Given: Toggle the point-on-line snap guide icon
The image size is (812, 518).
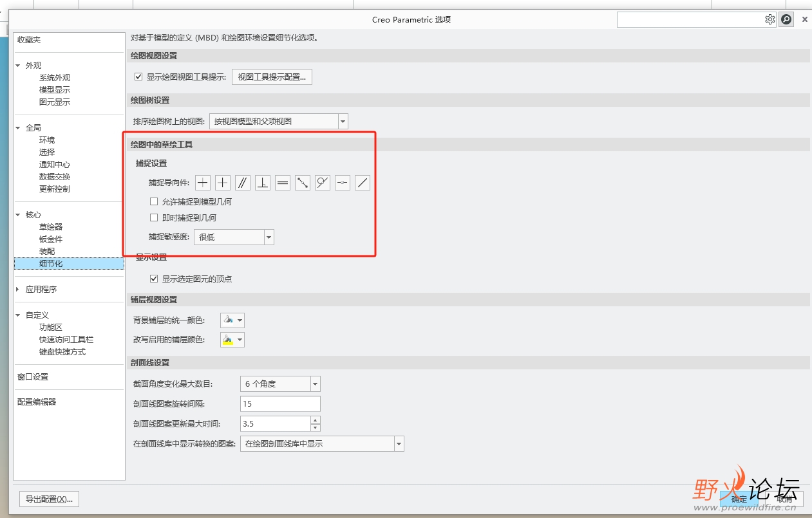Looking at the screenshot, I should (x=343, y=183).
